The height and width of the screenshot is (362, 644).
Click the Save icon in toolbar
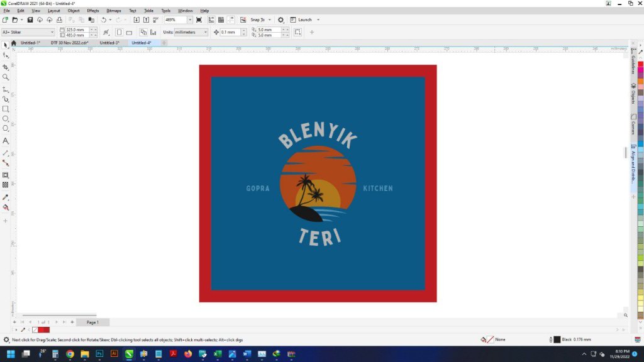pos(30,20)
